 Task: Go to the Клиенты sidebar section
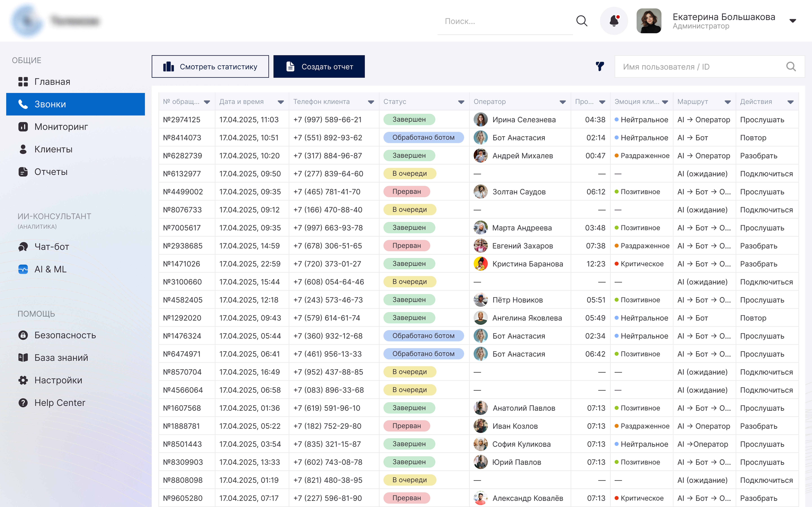tap(53, 149)
